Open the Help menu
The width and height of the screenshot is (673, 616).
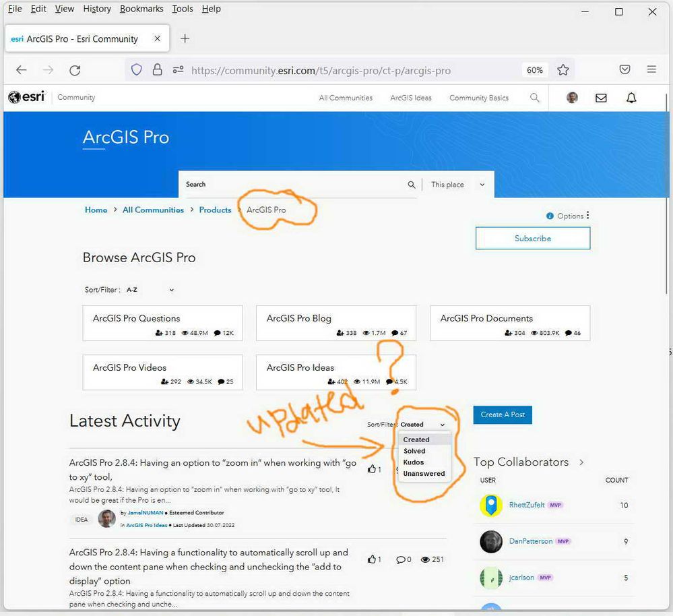click(211, 9)
